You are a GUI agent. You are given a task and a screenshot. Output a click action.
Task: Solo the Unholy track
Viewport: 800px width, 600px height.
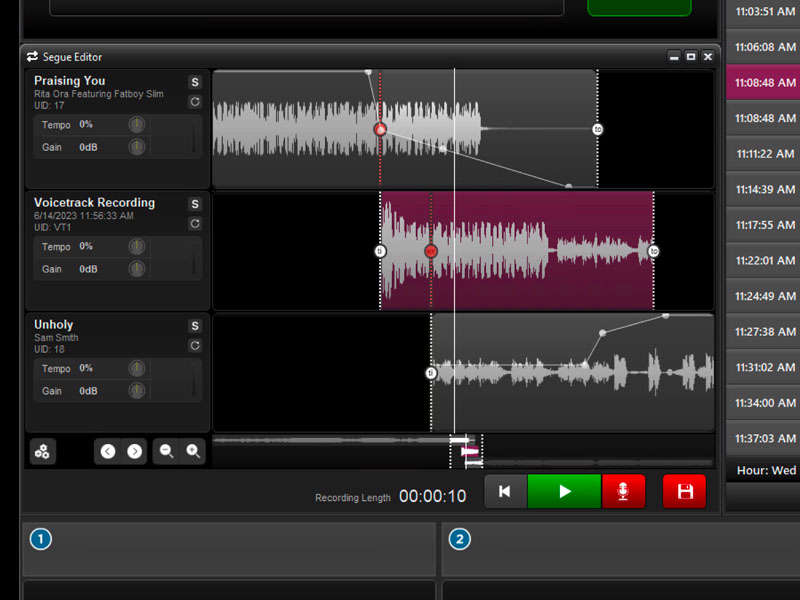[195, 326]
